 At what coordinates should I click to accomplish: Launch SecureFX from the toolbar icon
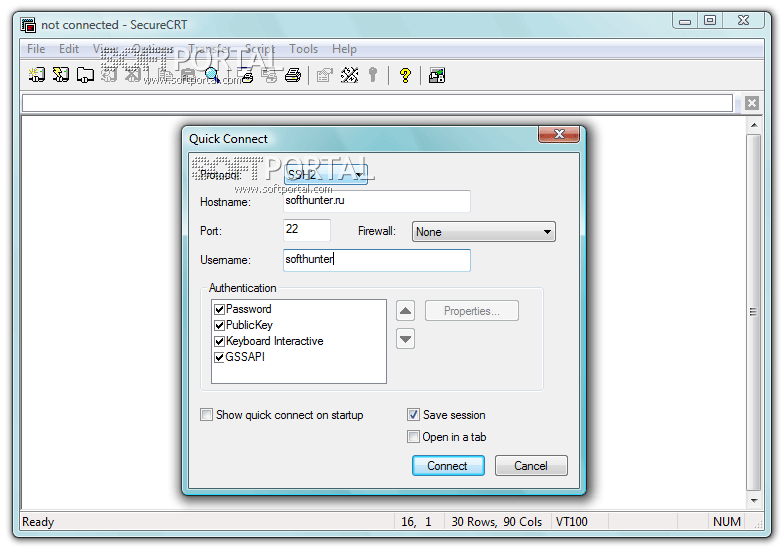pyautogui.click(x=436, y=75)
